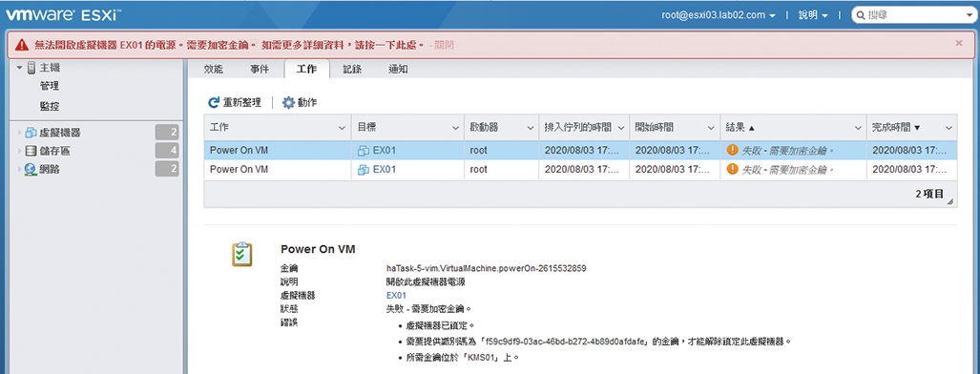Click the orange failure icon in second row
The width and height of the screenshot is (980, 374).
[733, 170]
